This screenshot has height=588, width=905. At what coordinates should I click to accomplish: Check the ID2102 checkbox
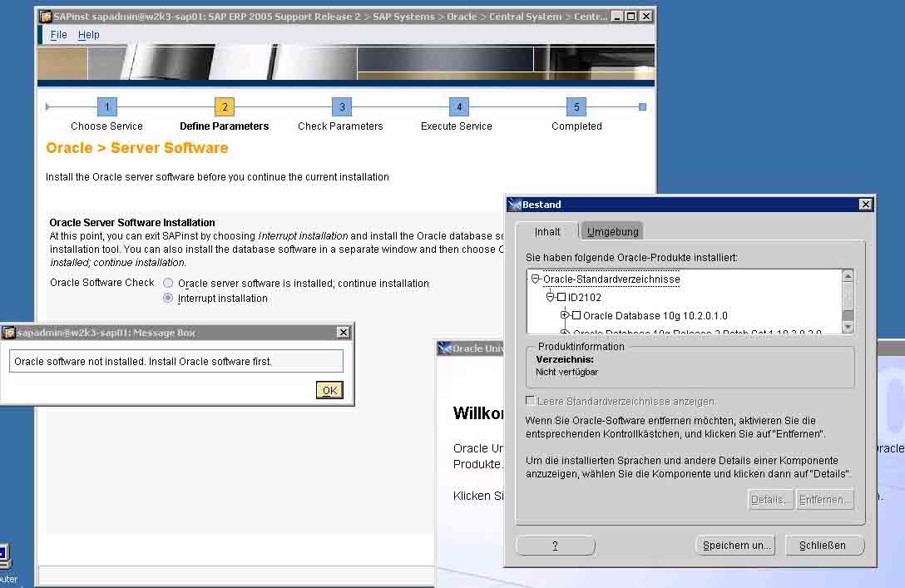(561, 297)
